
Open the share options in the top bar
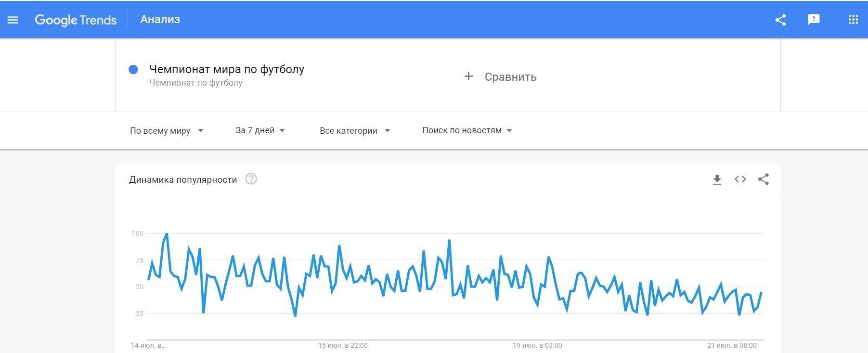point(780,20)
